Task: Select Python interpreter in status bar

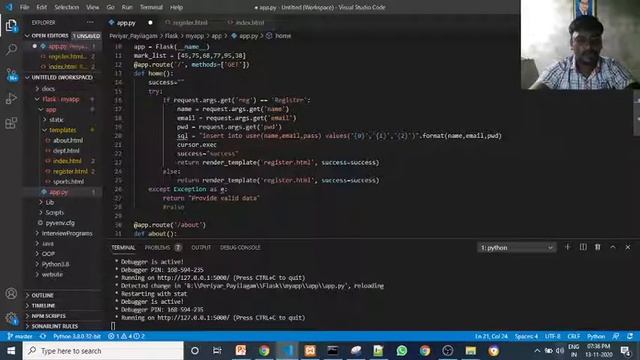Action: coord(77,336)
